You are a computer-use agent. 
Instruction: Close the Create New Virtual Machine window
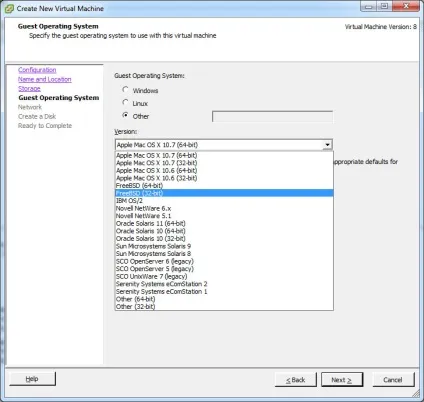click(x=406, y=7)
